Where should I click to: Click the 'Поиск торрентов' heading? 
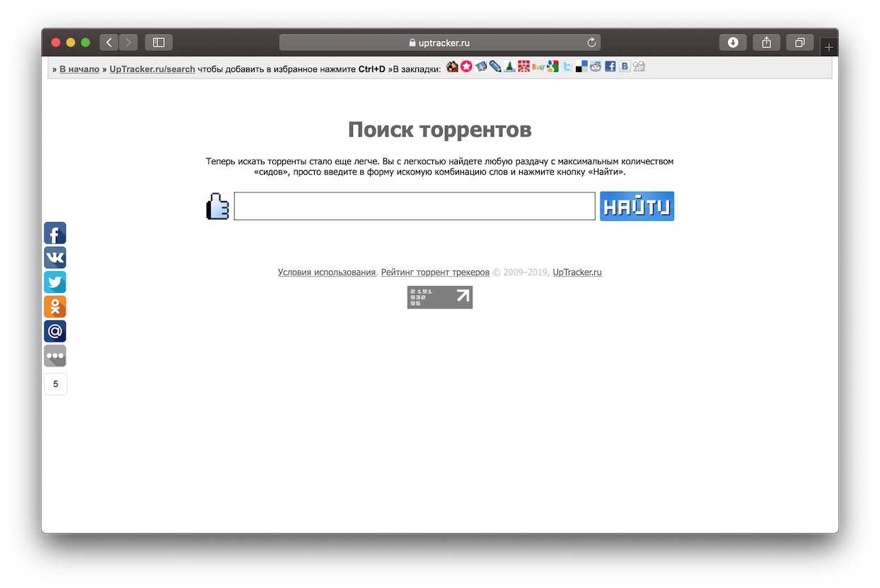click(439, 130)
